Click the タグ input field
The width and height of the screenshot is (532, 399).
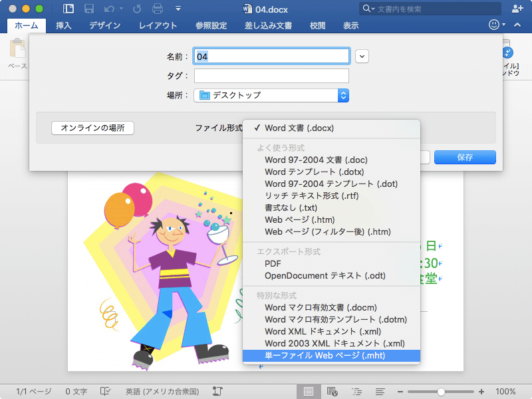pos(271,76)
